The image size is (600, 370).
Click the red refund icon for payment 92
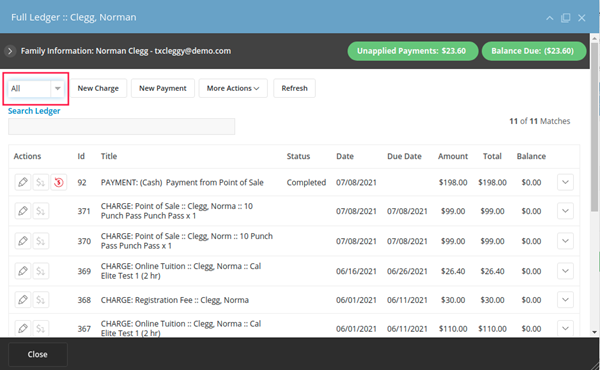(59, 182)
